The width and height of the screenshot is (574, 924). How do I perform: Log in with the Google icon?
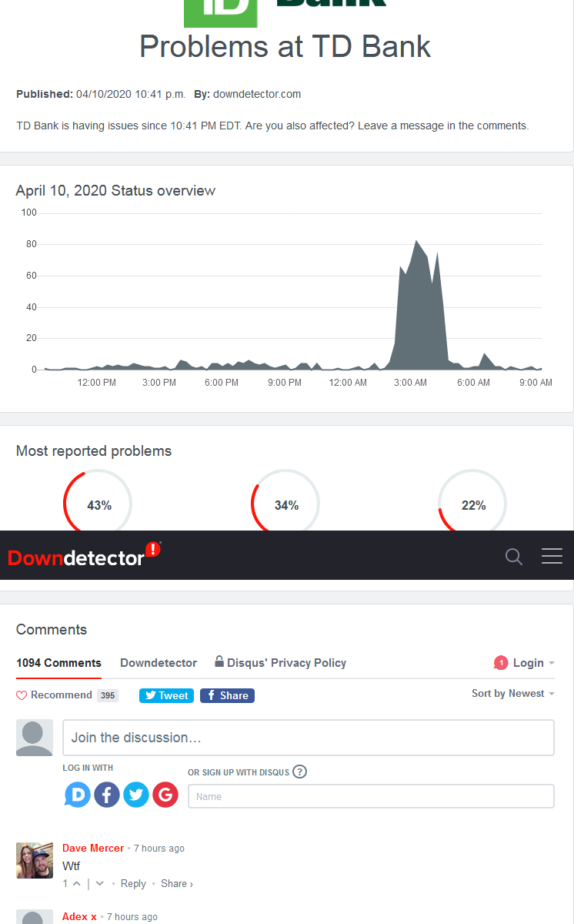coord(165,795)
